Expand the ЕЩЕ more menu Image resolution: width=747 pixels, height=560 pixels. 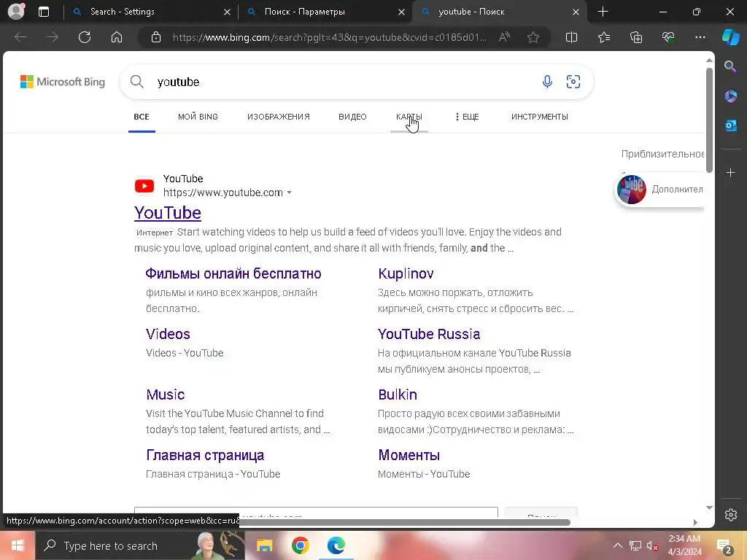tap(467, 117)
